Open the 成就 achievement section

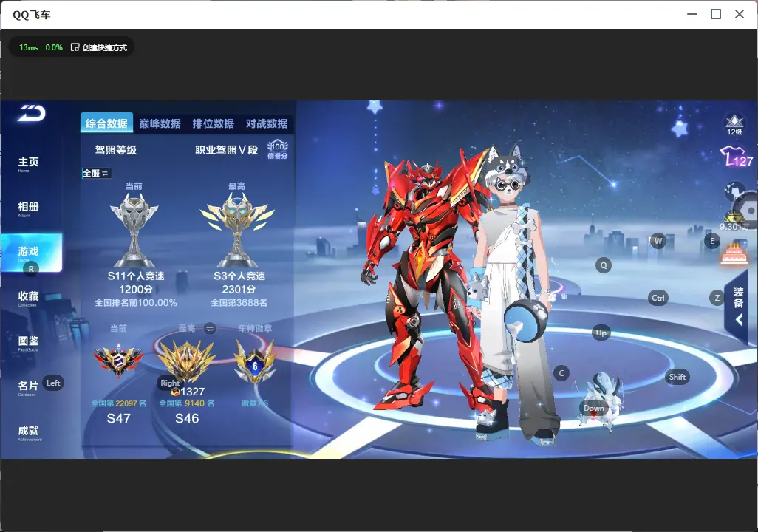point(29,433)
